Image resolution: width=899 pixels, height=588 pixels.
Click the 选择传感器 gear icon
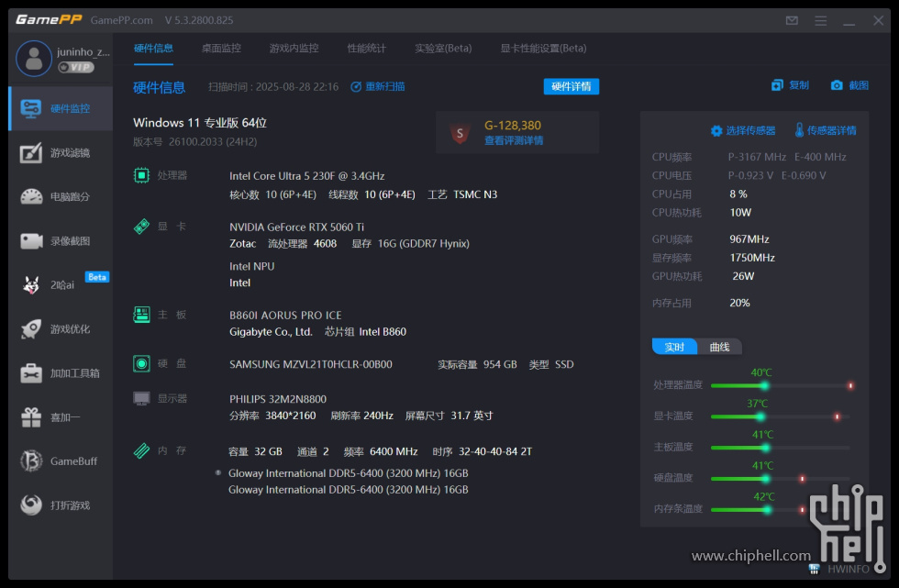click(x=716, y=130)
